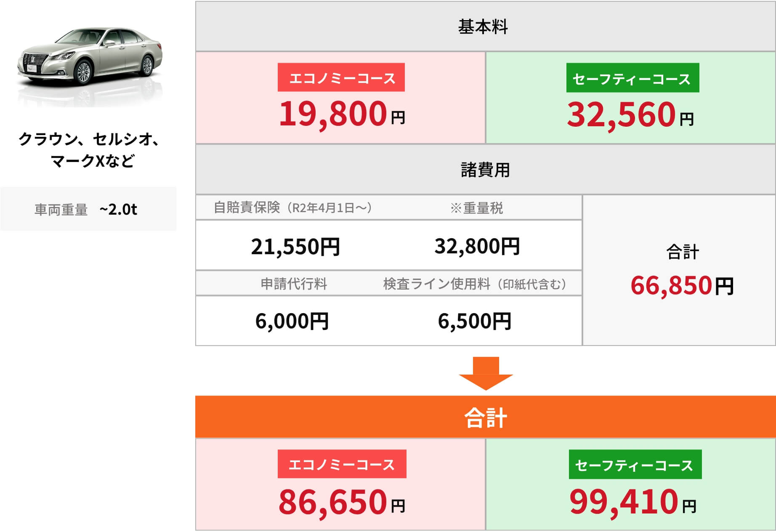The image size is (776, 532).
Task: Click the 19,800円 economy base price
Action: 342,114
